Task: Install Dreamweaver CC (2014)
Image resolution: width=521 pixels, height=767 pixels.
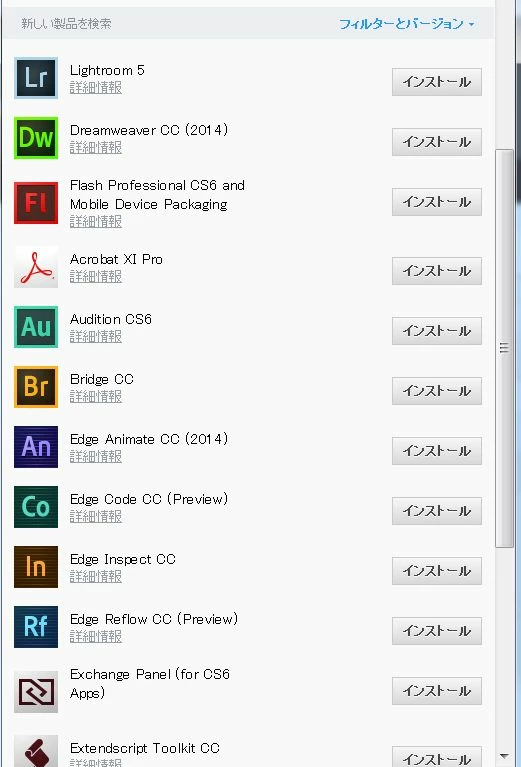Action: coord(437,142)
